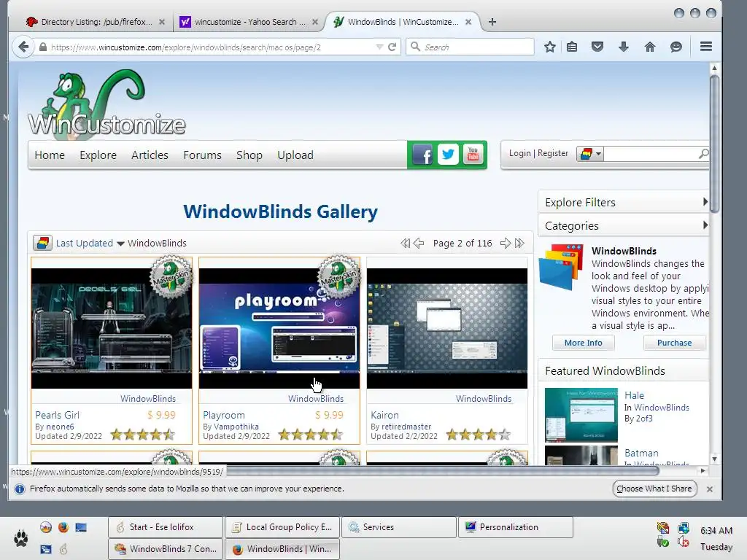Click the Playroom preview thumbnail
The image size is (747, 560).
(x=279, y=329)
